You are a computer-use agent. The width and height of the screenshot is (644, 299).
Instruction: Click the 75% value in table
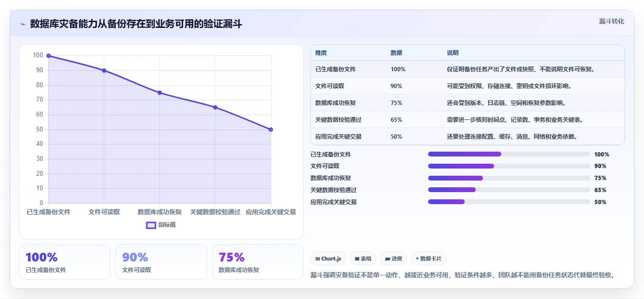396,103
